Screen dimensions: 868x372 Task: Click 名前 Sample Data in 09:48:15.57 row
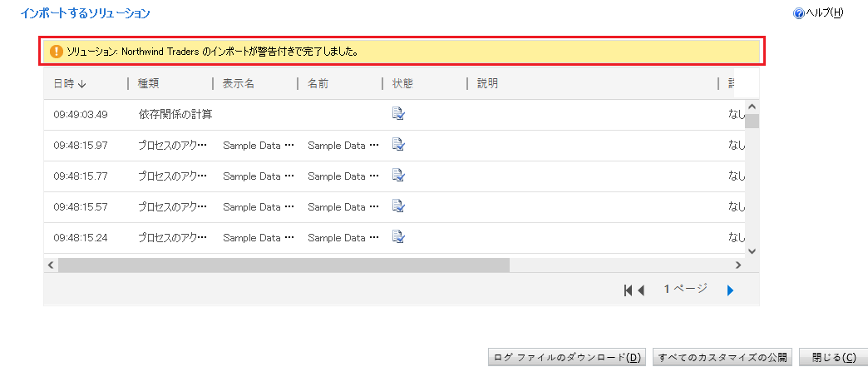pos(343,206)
